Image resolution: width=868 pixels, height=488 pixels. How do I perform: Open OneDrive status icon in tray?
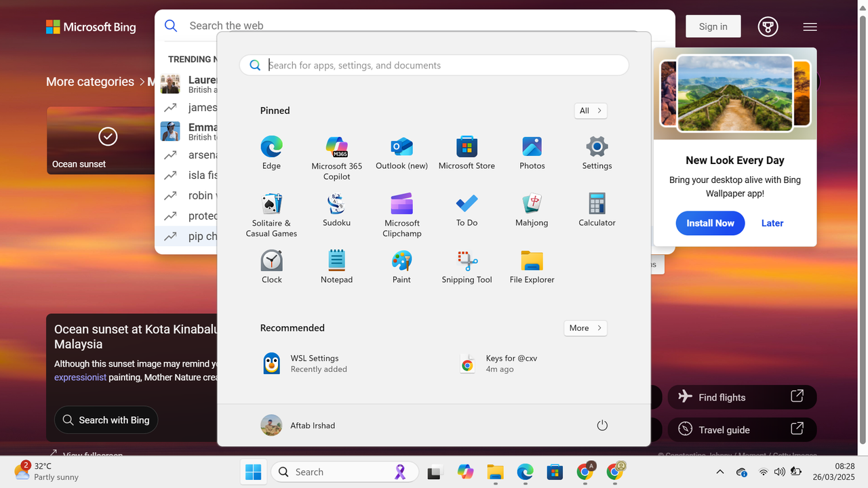pos(742,472)
